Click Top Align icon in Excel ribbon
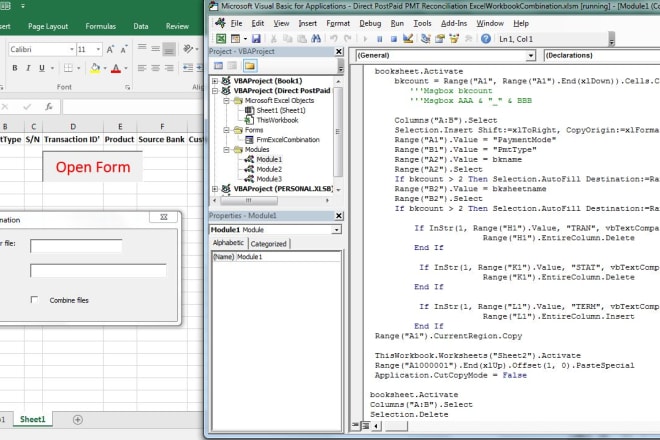Screen dimensions: 660x440 [x=142, y=49]
